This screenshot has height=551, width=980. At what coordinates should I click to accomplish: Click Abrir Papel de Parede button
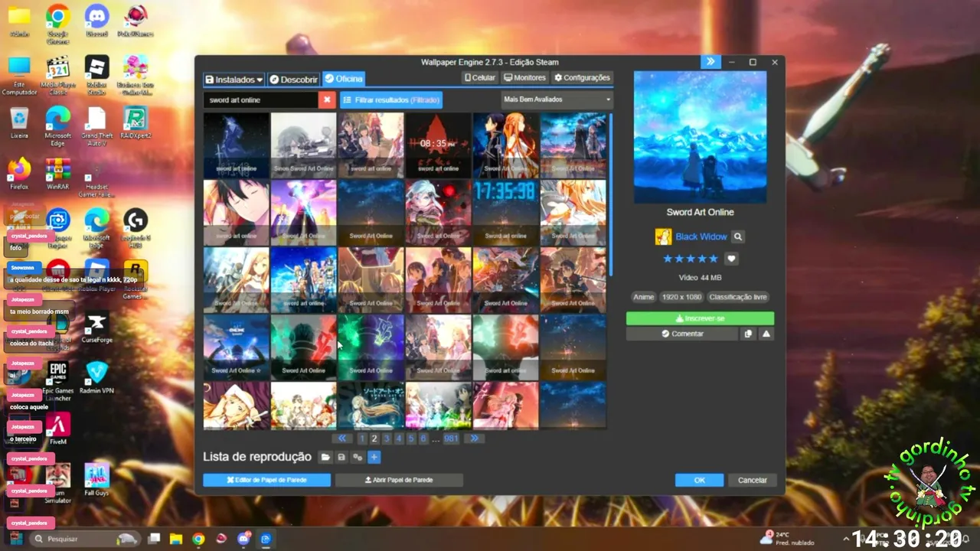click(x=399, y=480)
